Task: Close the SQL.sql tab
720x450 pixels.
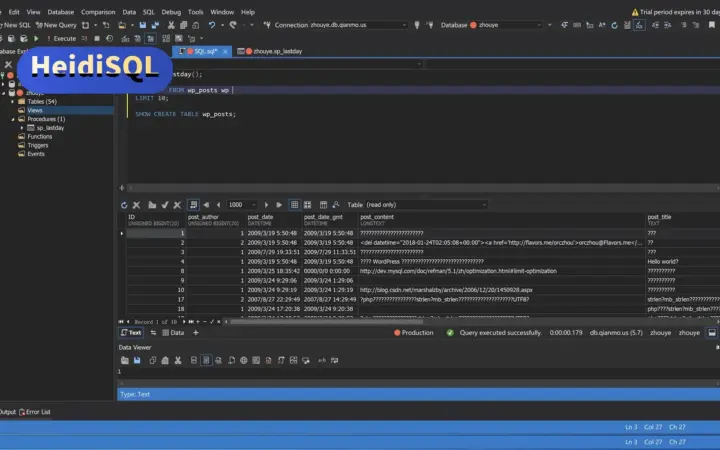Action: (225, 51)
